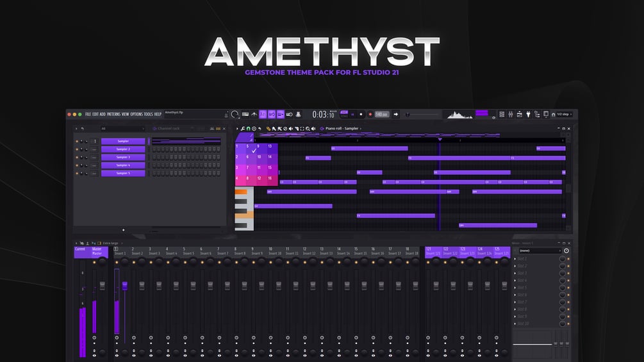Screen dimensions: 644x362
Task: Select the piano roll paint brush tool
Action: coord(274,129)
